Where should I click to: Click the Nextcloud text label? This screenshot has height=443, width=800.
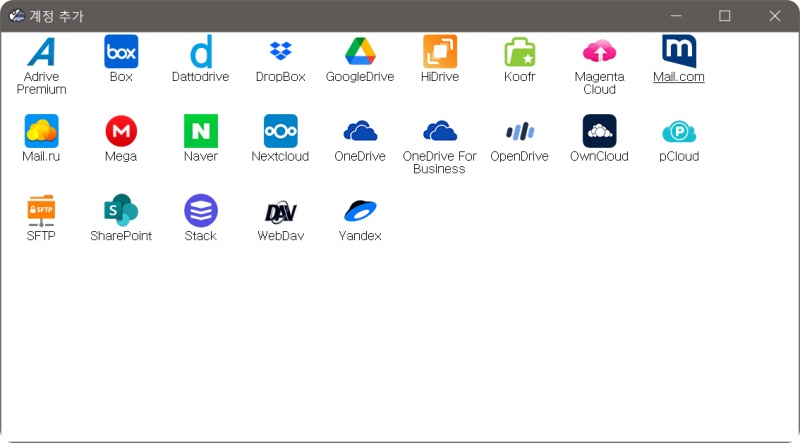point(281,157)
